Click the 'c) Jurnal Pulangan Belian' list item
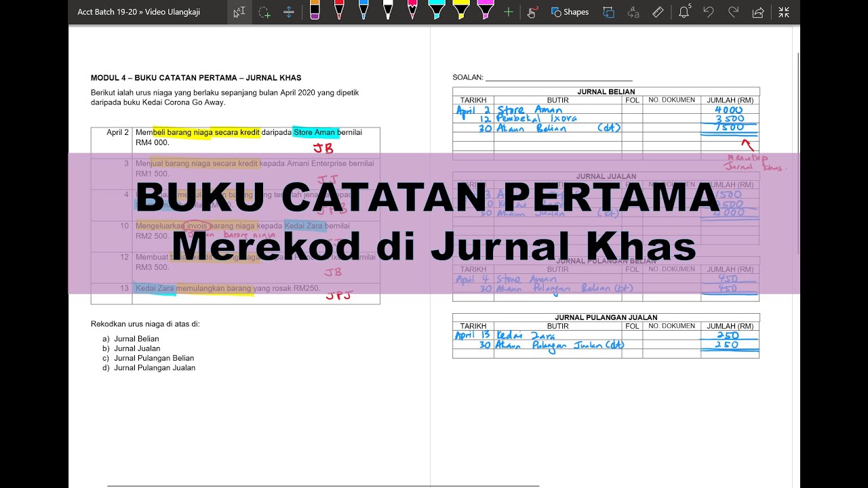The image size is (868, 488). (x=149, y=358)
